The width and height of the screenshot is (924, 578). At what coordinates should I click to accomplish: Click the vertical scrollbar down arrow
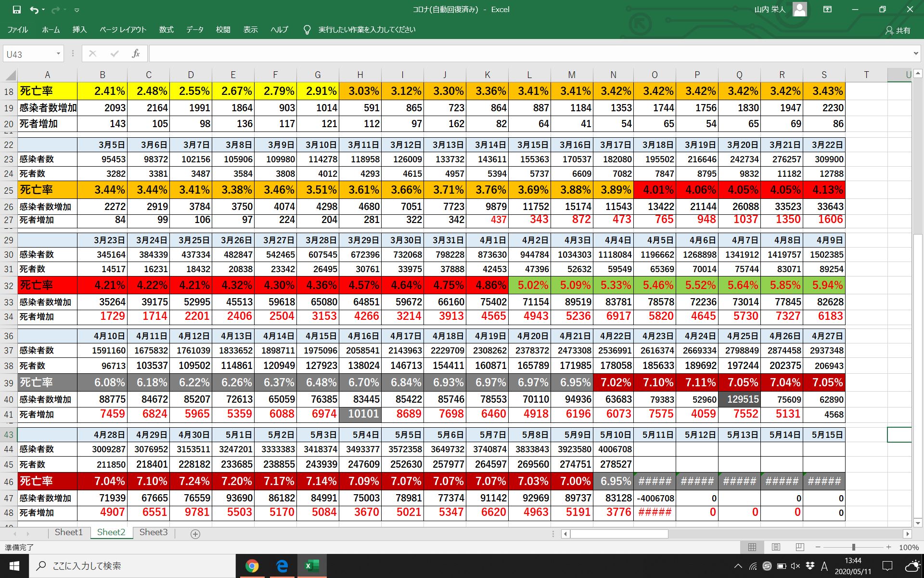(x=917, y=523)
